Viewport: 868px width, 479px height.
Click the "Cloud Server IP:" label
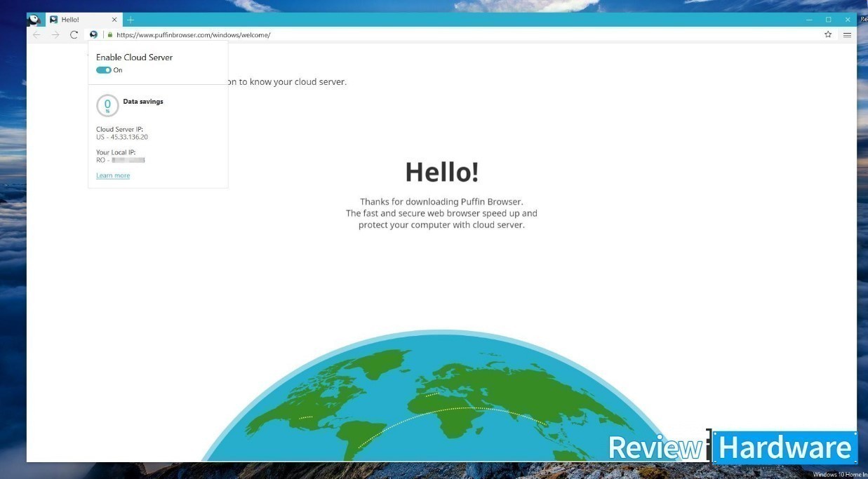[120, 130]
